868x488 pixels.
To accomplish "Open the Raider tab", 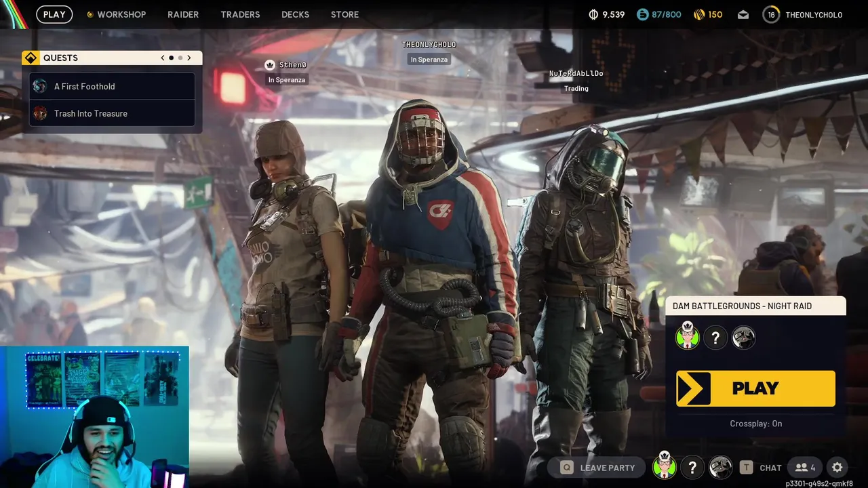I will point(183,14).
